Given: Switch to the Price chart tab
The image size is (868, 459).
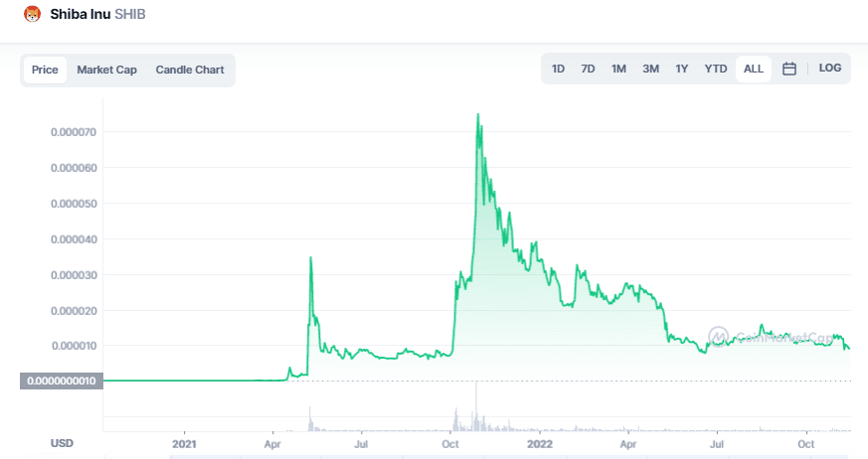Looking at the screenshot, I should [45, 70].
